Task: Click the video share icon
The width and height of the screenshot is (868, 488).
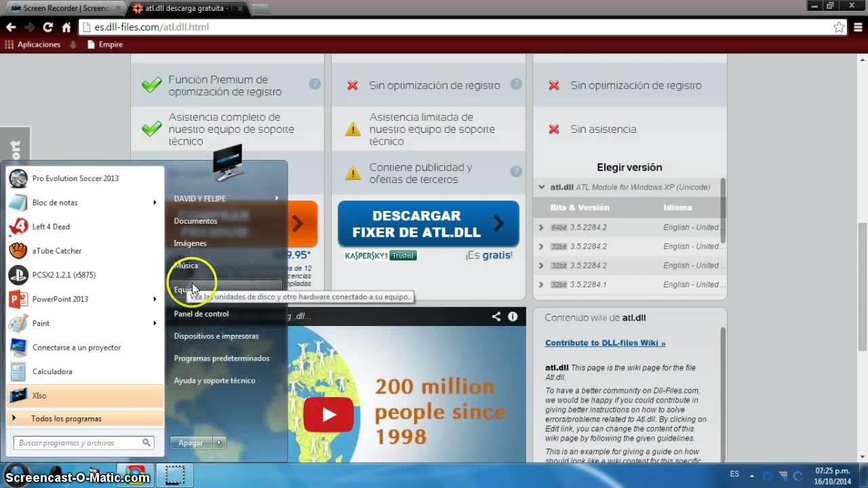Action: coord(496,317)
